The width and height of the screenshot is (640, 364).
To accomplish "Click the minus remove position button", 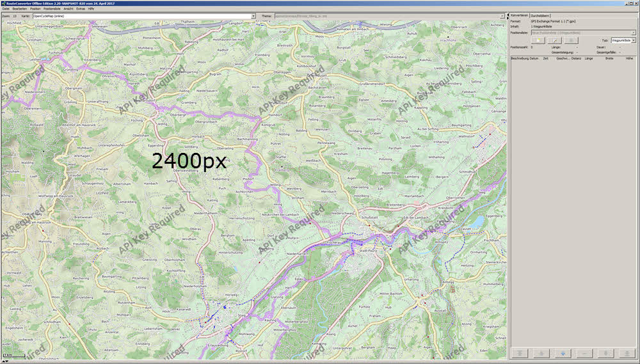I will (585, 353).
